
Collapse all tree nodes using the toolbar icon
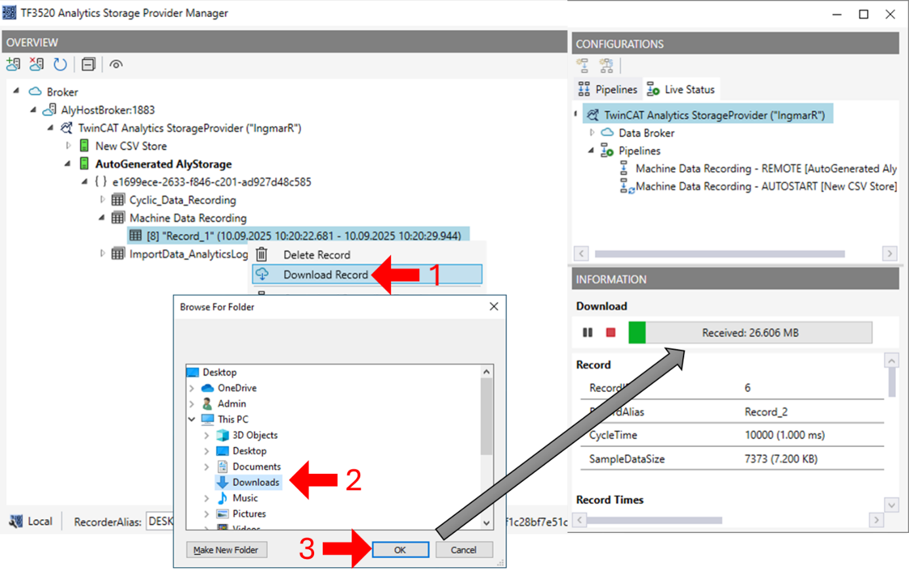pyautogui.click(x=89, y=64)
